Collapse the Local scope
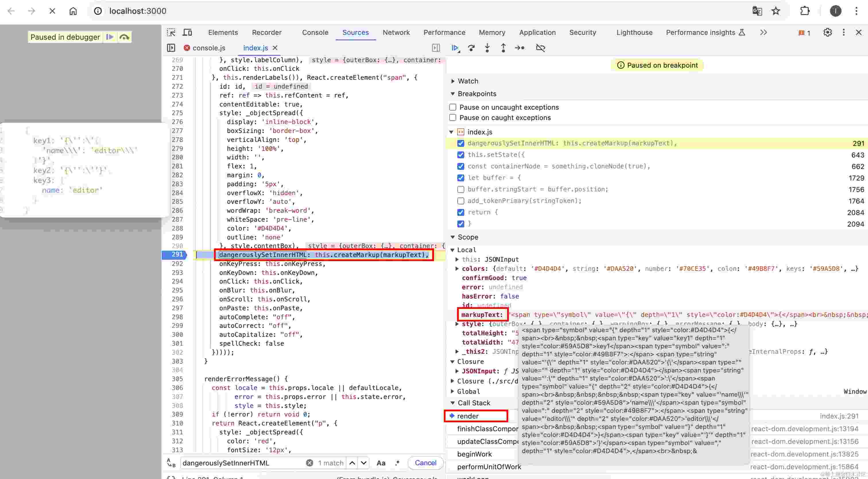The image size is (868, 479). tap(453, 250)
